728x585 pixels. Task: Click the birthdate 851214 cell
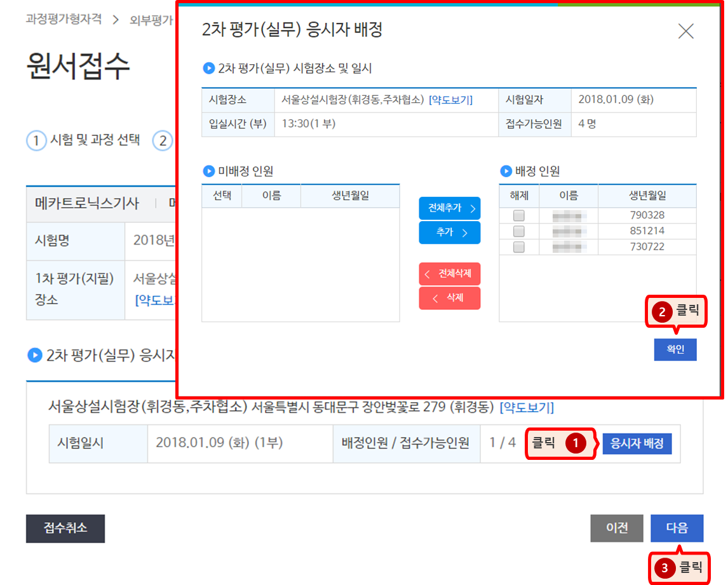[647, 231]
